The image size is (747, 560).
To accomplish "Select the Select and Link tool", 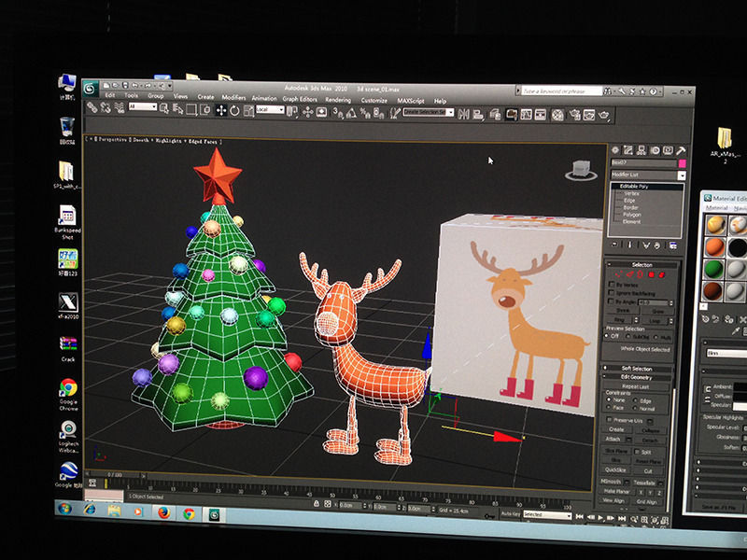I will [92, 108].
